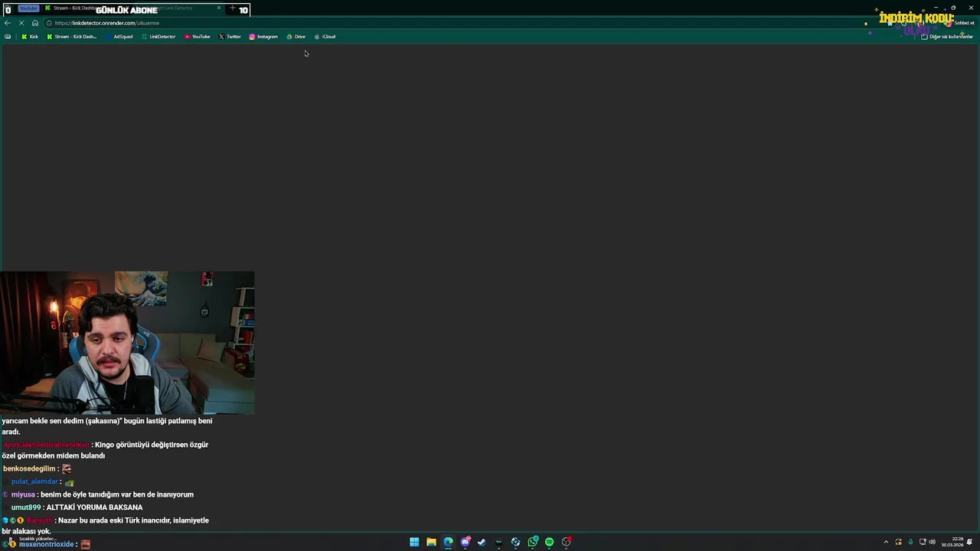This screenshot has height=551, width=980.
Task: Open the AdSquad bookmark
Action: click(x=119, y=37)
